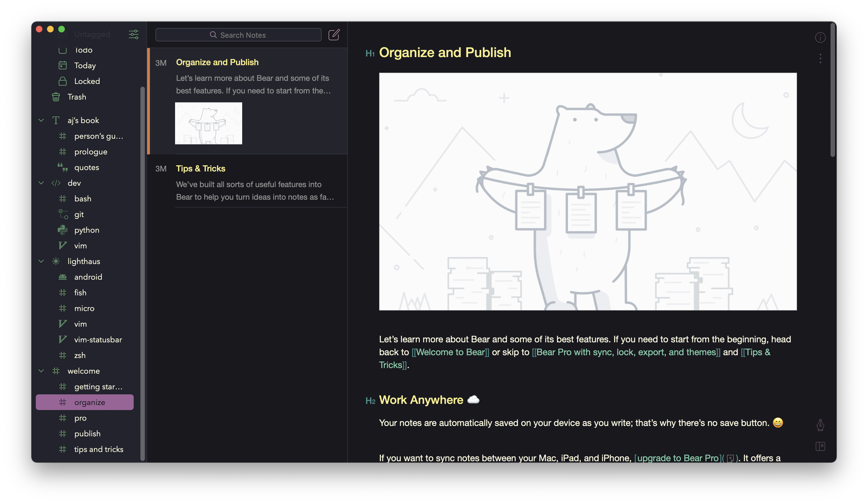Open the three-dot more options menu
This screenshot has height=504, width=868.
tap(820, 58)
